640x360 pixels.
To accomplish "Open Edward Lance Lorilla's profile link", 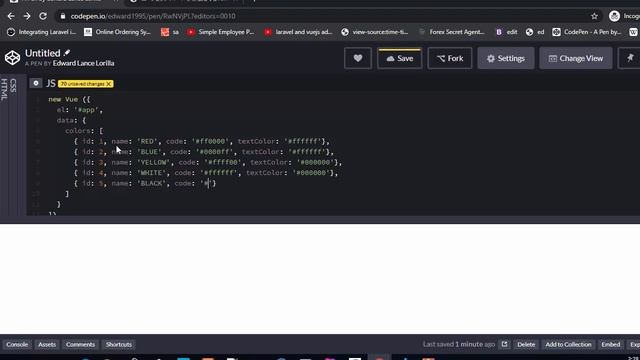I will (83, 63).
